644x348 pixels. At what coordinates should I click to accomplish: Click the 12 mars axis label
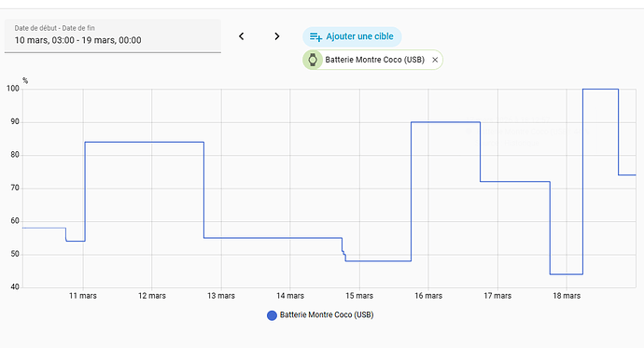pos(152,296)
